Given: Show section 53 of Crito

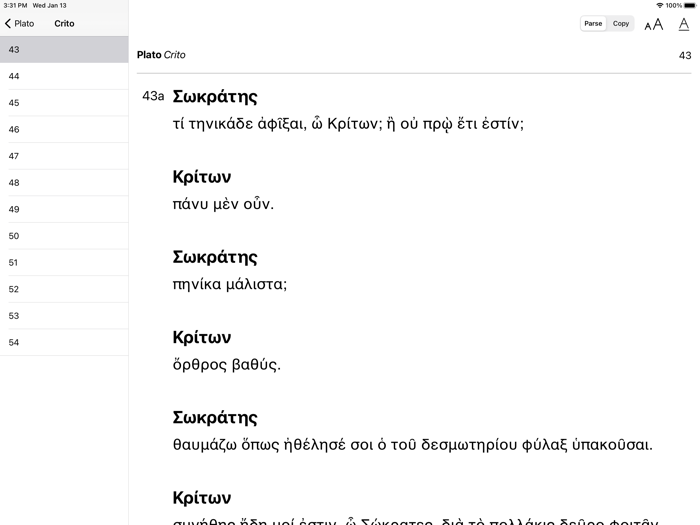Looking at the screenshot, I should coord(64,316).
